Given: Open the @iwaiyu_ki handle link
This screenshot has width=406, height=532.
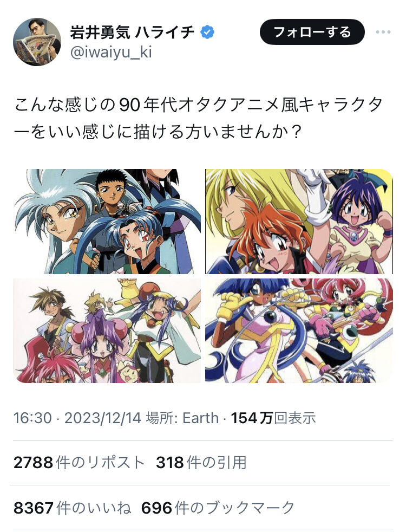Looking at the screenshot, I should coord(111,53).
